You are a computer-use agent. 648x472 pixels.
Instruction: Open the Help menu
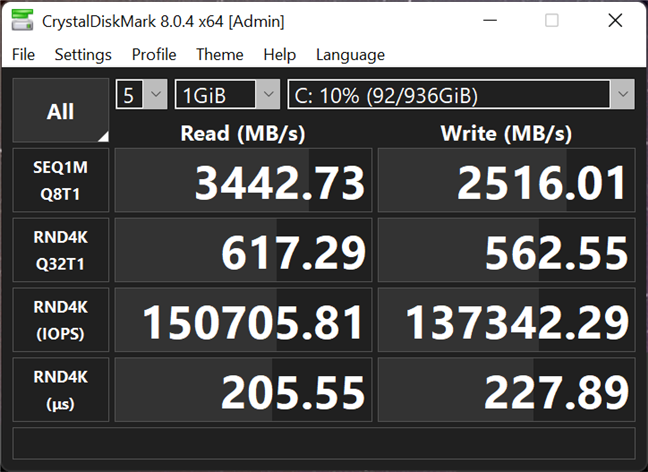[279, 55]
